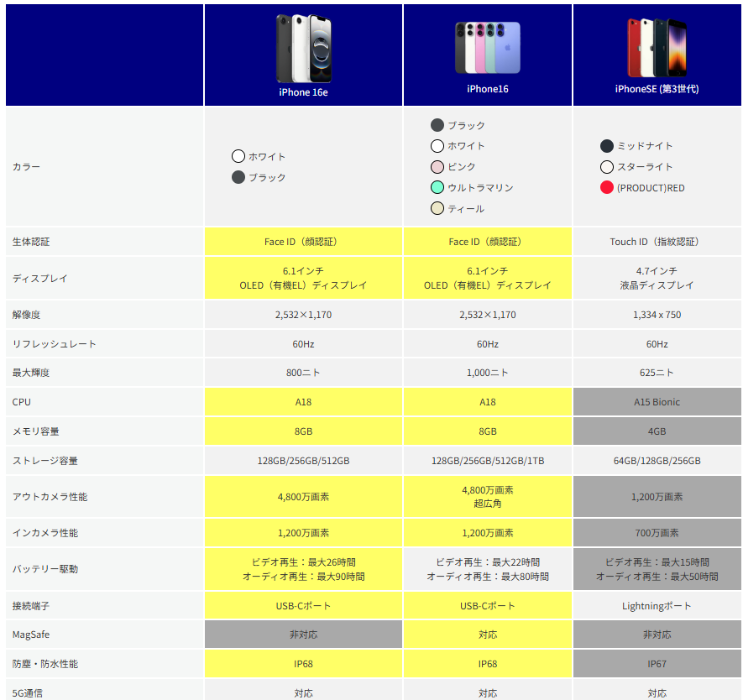743x700 pixels.
Task: Click the Lightningポート cell
Action: coord(657,605)
